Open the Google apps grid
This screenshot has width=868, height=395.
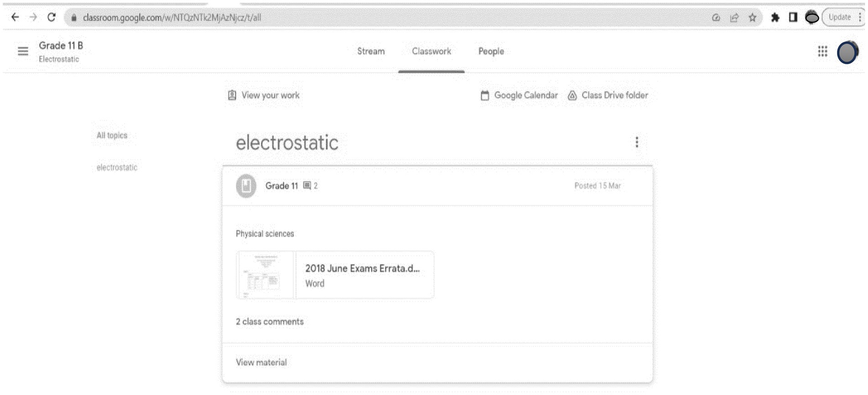pos(822,51)
